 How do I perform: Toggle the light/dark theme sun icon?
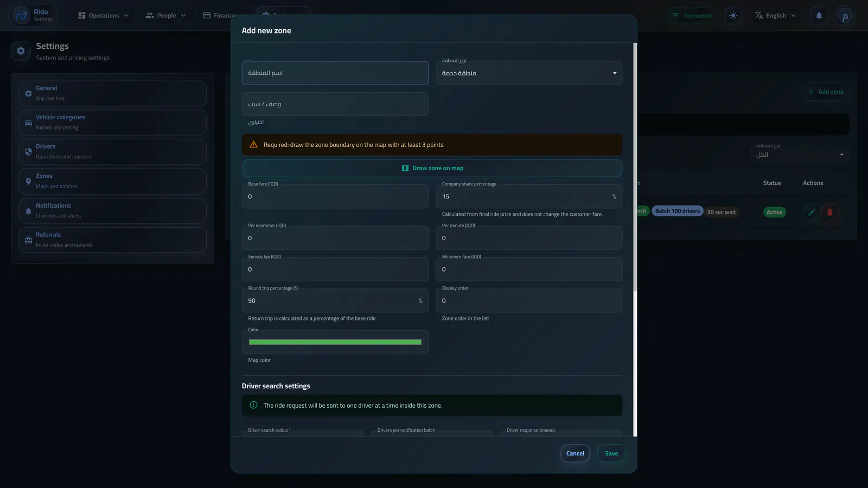[x=733, y=15]
